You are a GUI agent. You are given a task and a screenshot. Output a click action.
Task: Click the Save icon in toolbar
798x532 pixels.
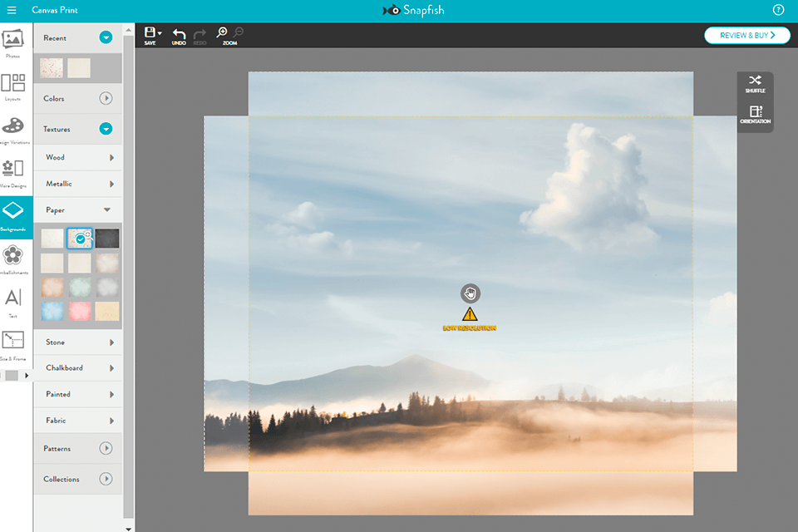[150, 36]
